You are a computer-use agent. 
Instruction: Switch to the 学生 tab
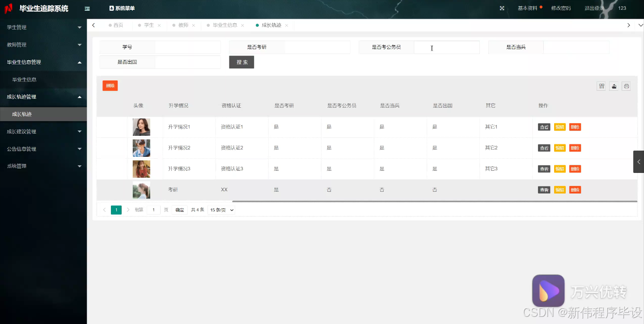[x=149, y=25]
